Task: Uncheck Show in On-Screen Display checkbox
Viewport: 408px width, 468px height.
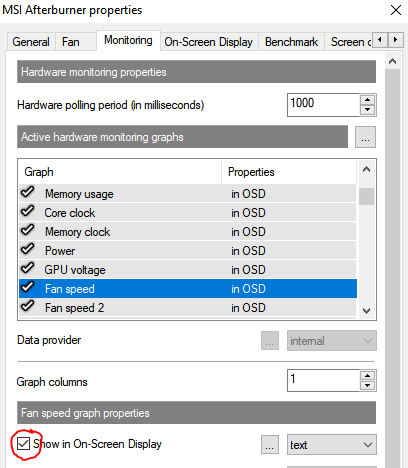Action: (x=23, y=444)
